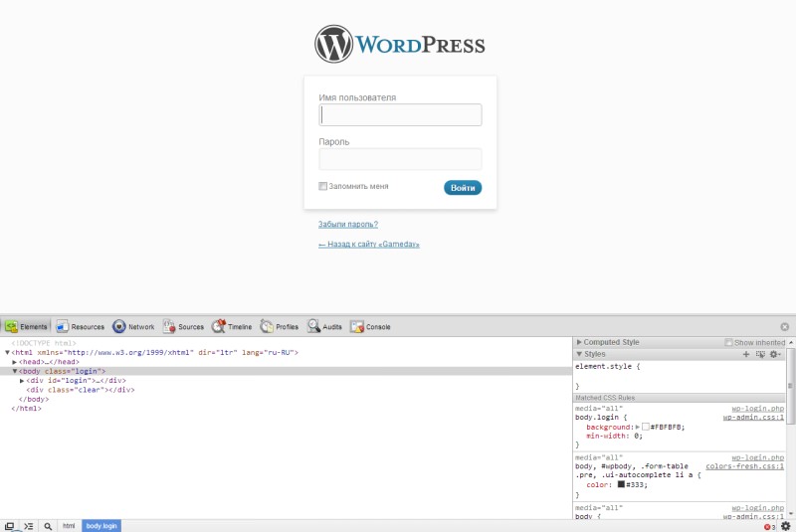Collapse the Styles section
This screenshot has height=532, width=796.
580,354
